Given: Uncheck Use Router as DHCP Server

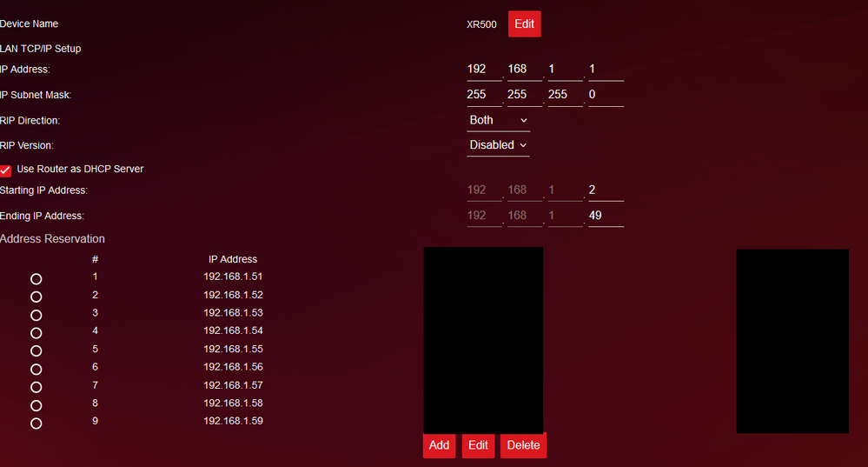Looking at the screenshot, I should click(x=5, y=170).
